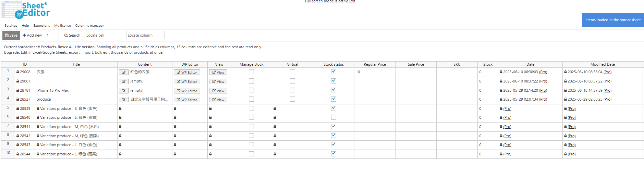The width and height of the screenshot is (644, 192).
Task: Open the Columns manager menu
Action: tap(89, 26)
